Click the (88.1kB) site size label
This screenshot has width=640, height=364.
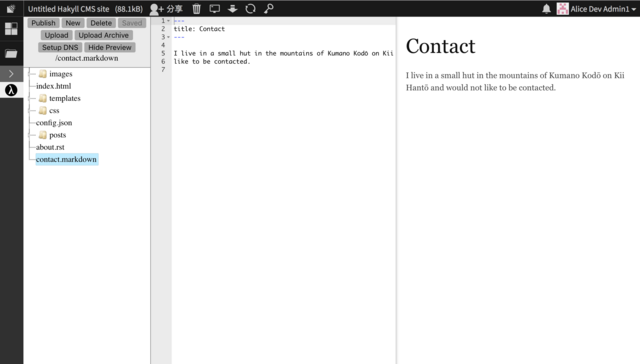pyautogui.click(x=129, y=9)
